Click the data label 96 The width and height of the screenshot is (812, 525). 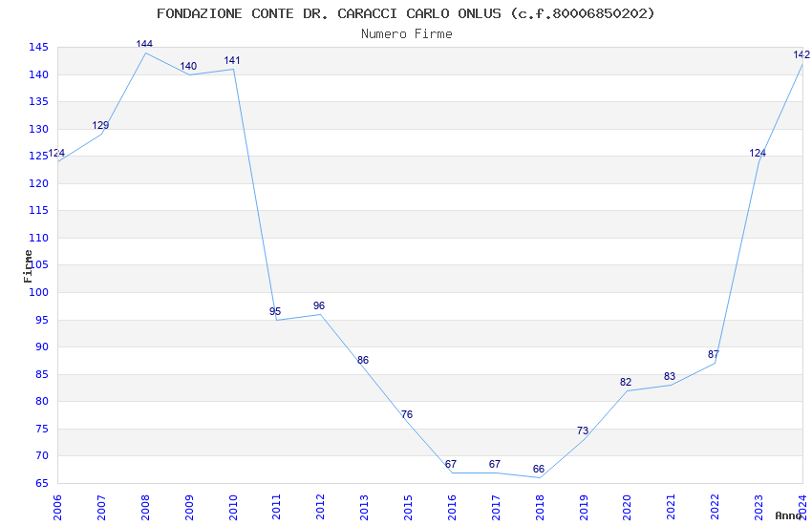(x=319, y=305)
